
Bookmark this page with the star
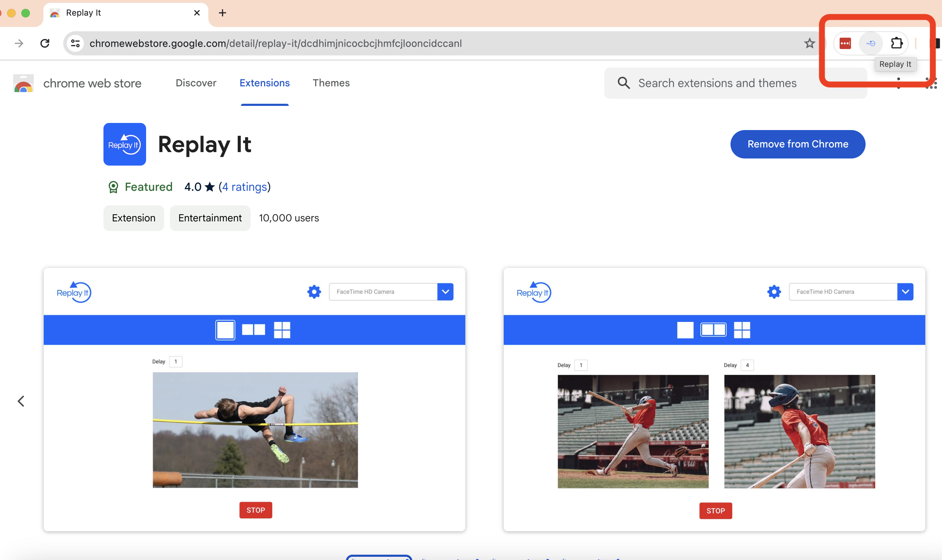pyautogui.click(x=809, y=43)
